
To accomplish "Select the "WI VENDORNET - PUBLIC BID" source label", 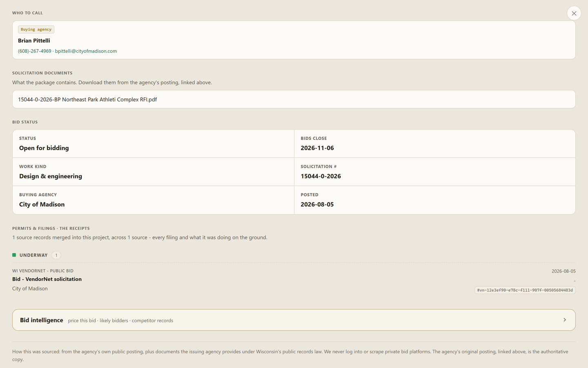I will [x=43, y=271].
